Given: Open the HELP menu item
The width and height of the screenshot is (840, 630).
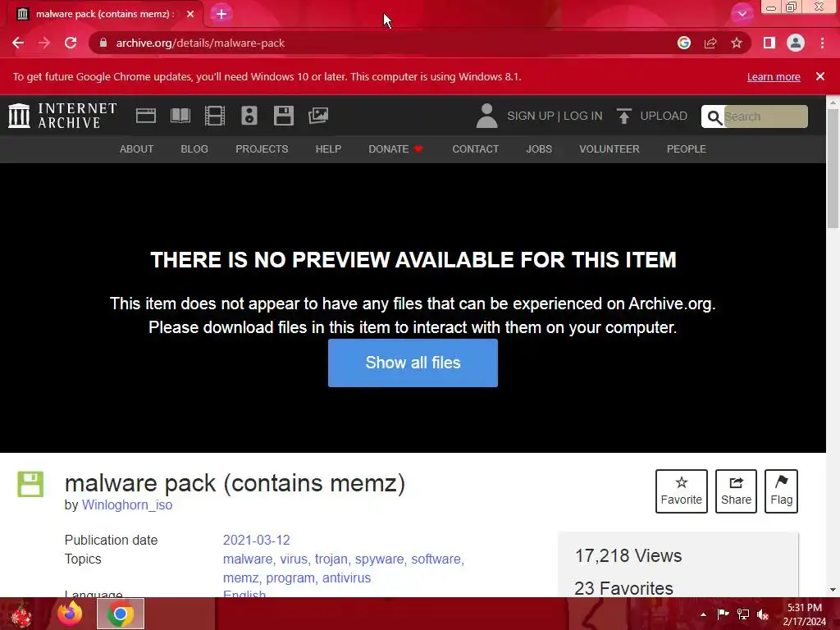Looking at the screenshot, I should pos(328,149).
